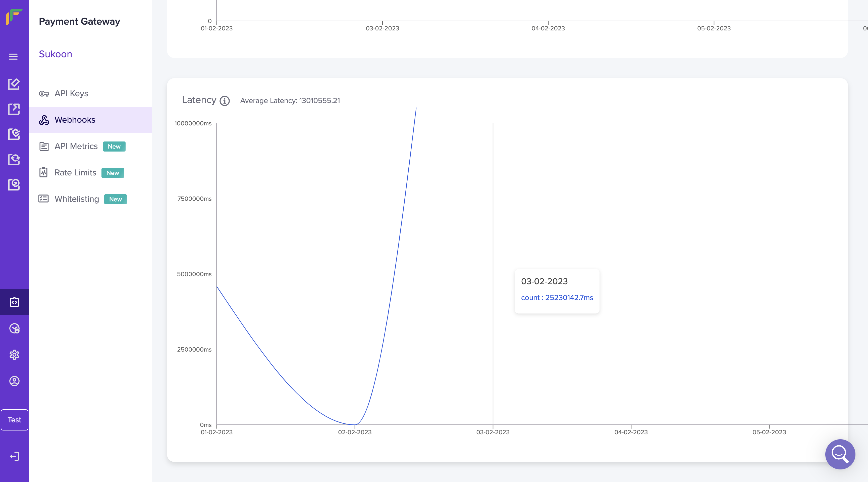The image size is (868, 482).
Task: Toggle the Test mode button
Action: point(14,420)
